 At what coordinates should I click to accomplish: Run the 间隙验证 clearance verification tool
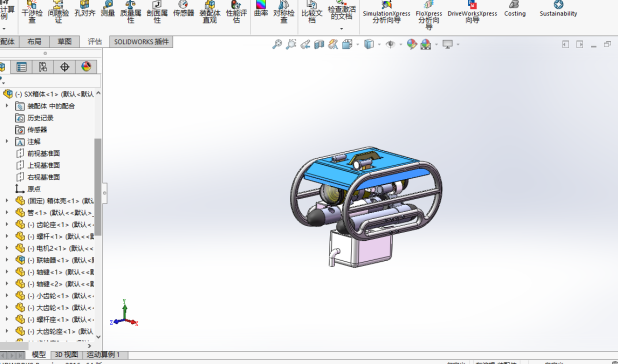click(x=58, y=11)
